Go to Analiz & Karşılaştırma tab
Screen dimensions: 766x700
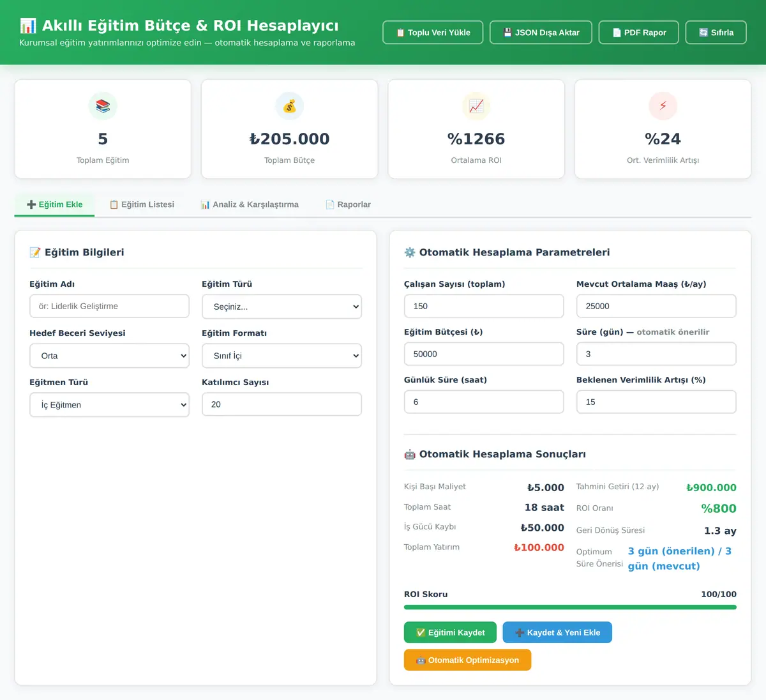point(250,204)
